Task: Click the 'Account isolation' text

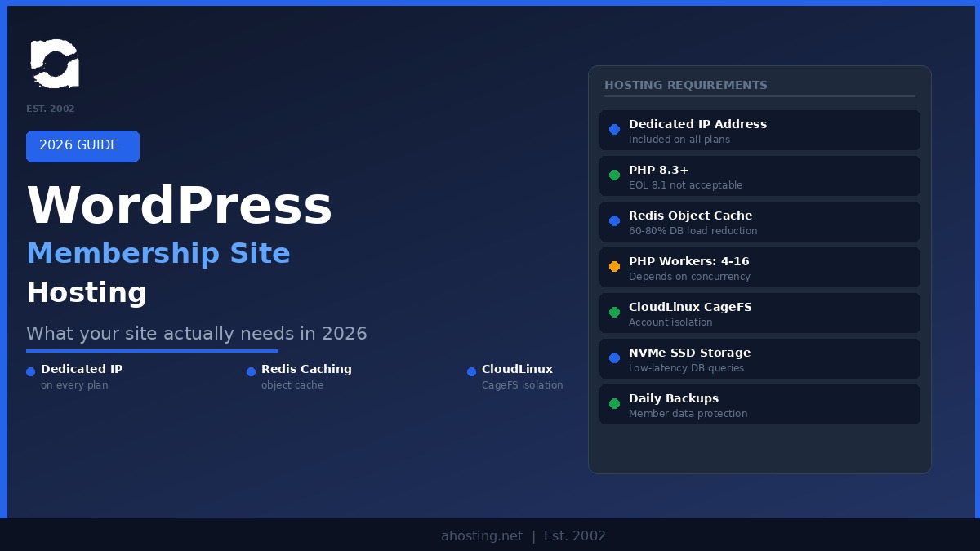Action: tap(670, 322)
